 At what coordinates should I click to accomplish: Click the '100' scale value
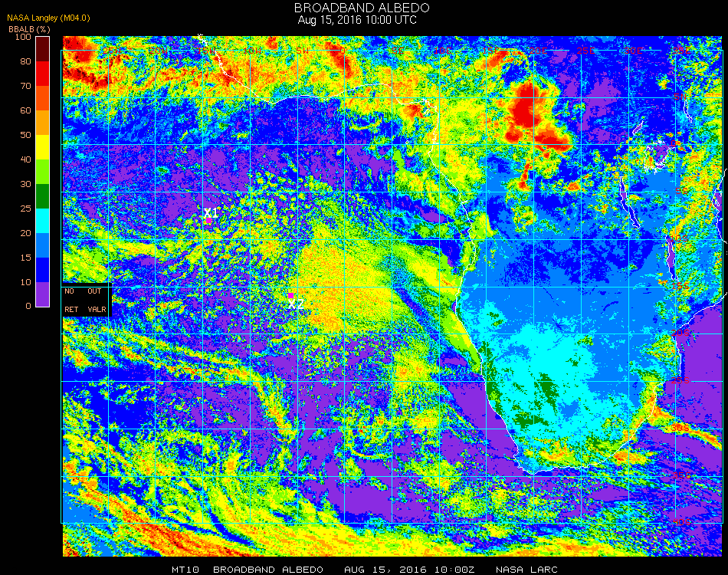pos(23,37)
